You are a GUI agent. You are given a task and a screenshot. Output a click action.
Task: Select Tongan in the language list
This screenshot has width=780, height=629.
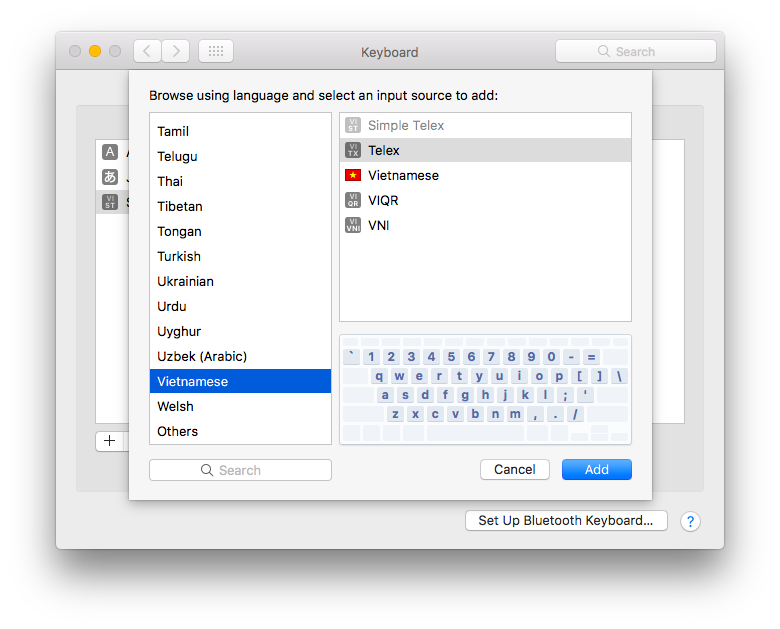click(240, 231)
